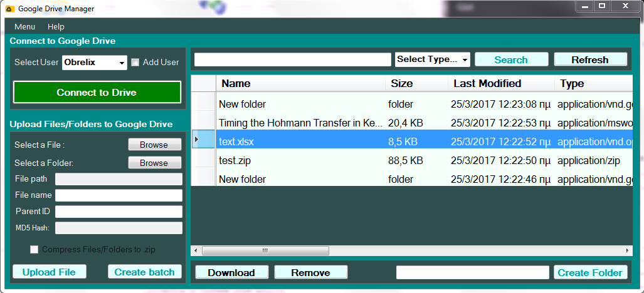Click the Remove button
Image resolution: width=644 pixels, height=293 pixels.
311,272
